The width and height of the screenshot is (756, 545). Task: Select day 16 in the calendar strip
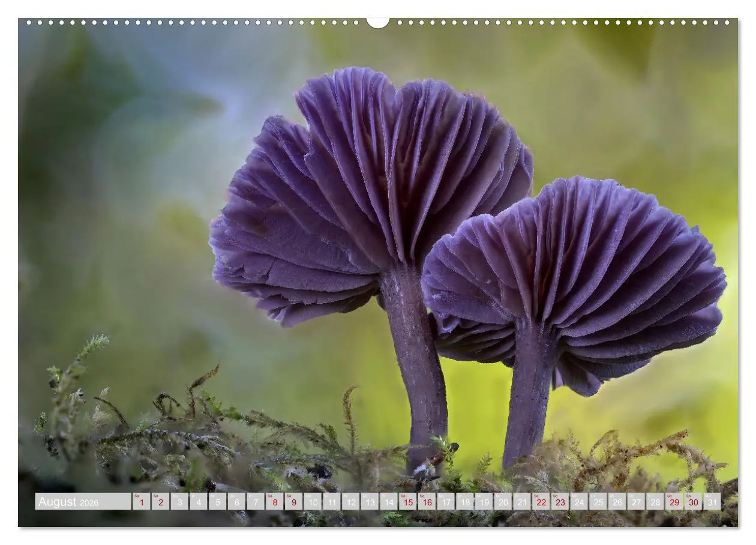click(x=427, y=502)
